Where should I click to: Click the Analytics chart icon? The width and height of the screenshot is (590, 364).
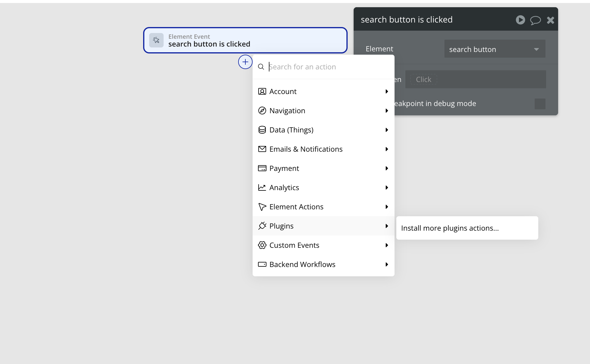262,187
